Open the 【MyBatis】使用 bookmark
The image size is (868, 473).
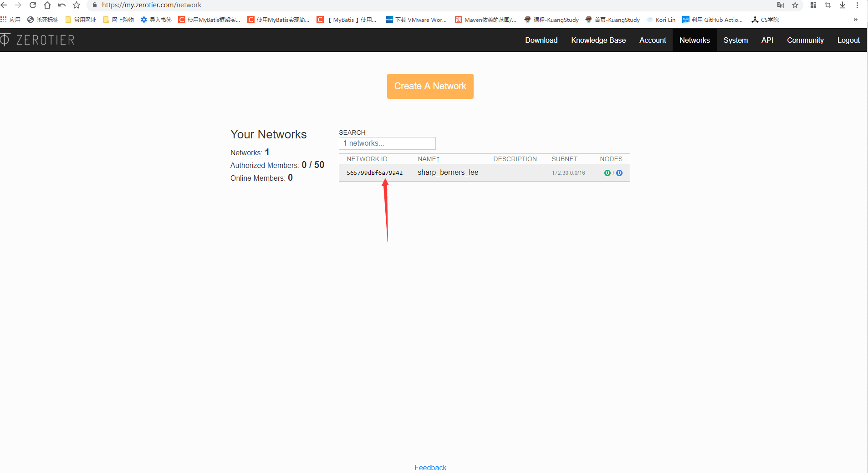click(347, 20)
